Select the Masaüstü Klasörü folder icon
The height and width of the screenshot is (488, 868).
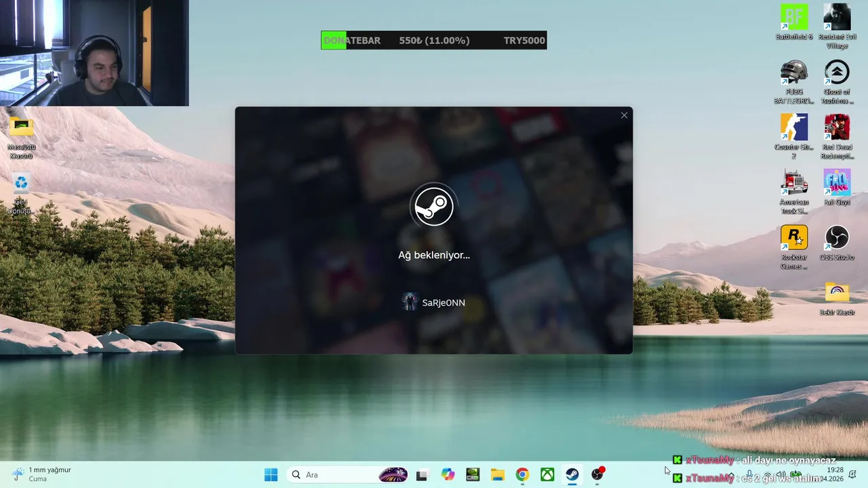click(21, 138)
